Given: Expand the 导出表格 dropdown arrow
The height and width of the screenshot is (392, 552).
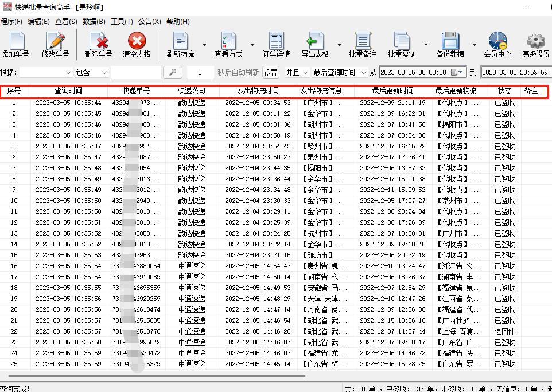Looking at the screenshot, I should [339, 45].
